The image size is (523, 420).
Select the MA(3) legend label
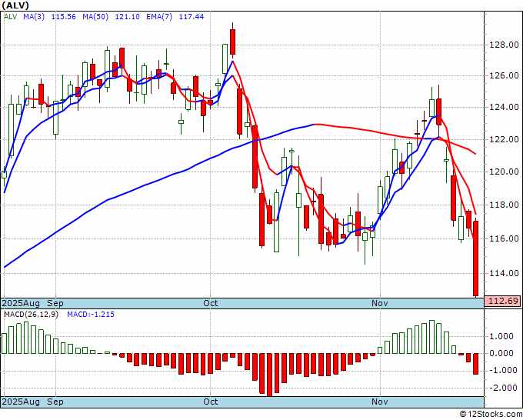[34, 16]
